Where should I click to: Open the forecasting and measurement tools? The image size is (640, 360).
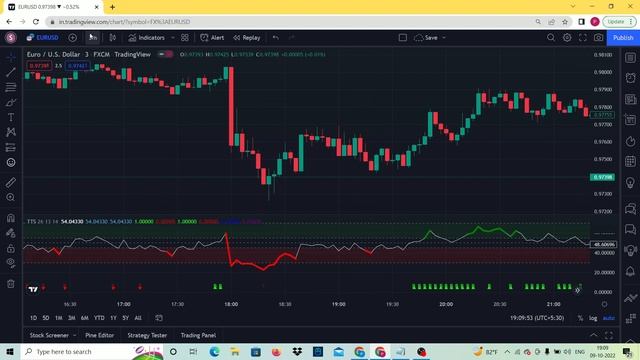point(11,147)
